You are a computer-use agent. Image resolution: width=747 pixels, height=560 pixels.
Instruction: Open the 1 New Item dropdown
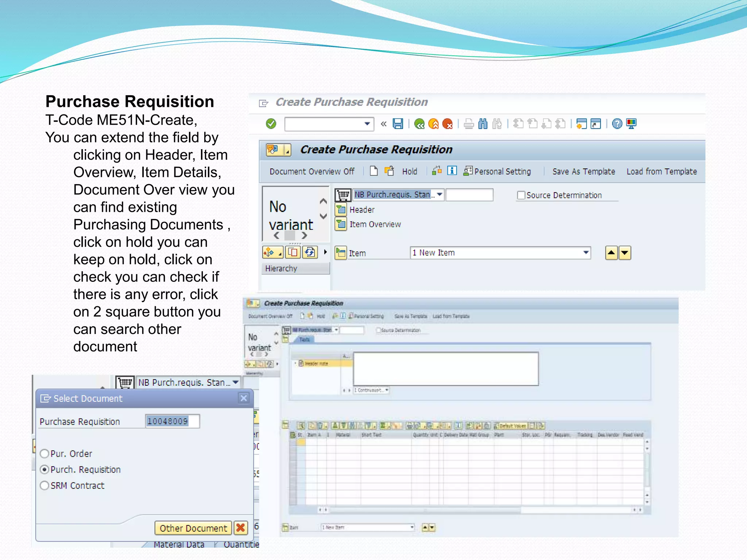(x=586, y=253)
